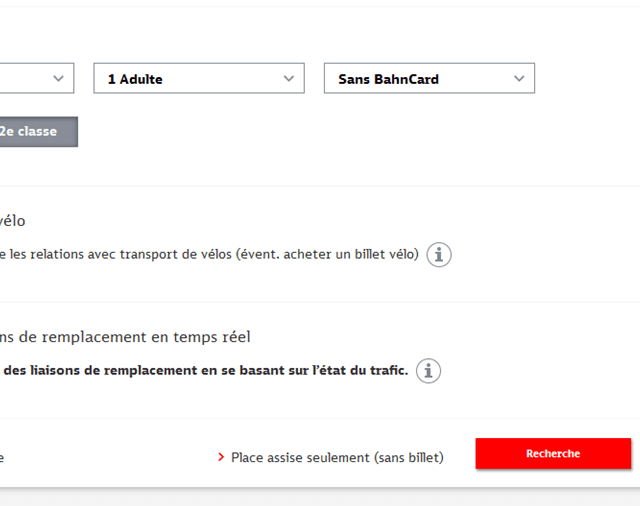Expand the Sans BahnCard discount dropdown
The image size is (640, 506).
[429, 78]
